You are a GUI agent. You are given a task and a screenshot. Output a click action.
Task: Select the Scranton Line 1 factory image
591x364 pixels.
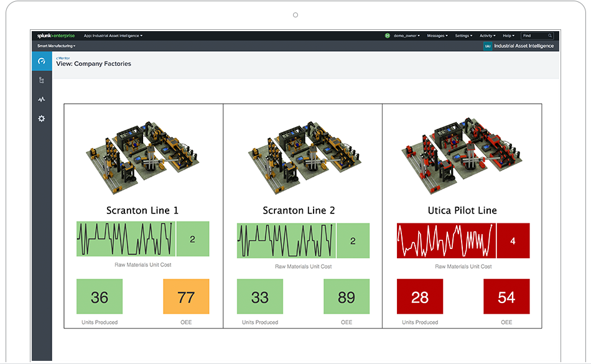tap(143, 157)
